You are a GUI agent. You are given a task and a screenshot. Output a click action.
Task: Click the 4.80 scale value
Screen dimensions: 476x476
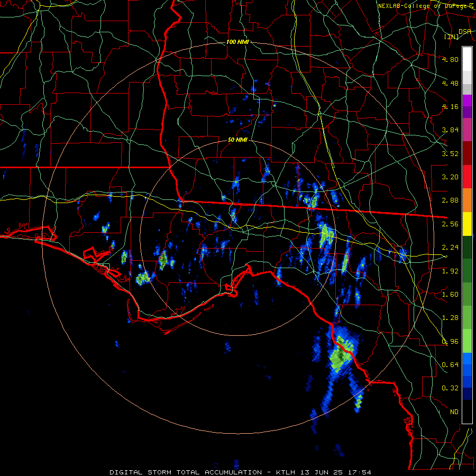point(450,59)
